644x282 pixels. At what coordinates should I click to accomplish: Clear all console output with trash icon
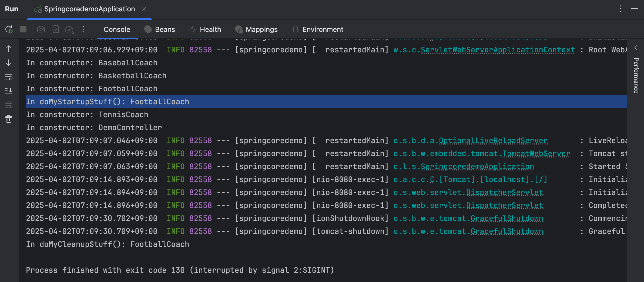point(9,119)
